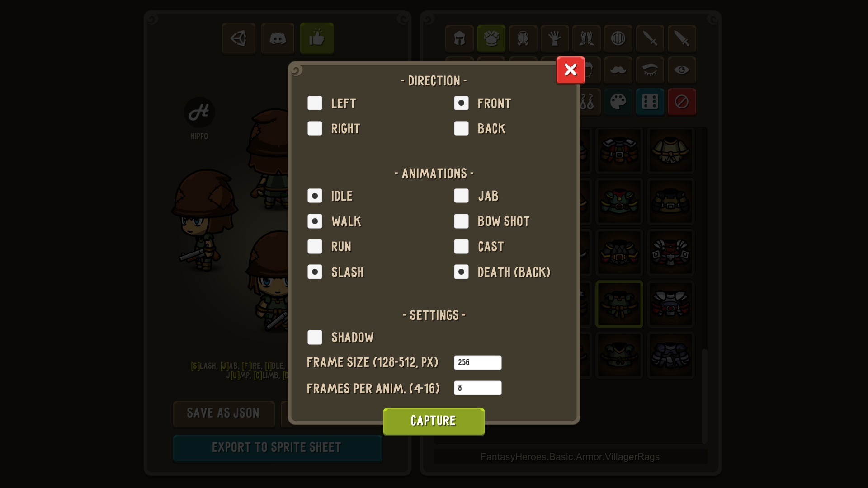Screen dimensions: 868x488
Task: Select the eye/visibility icon
Action: click(681, 70)
